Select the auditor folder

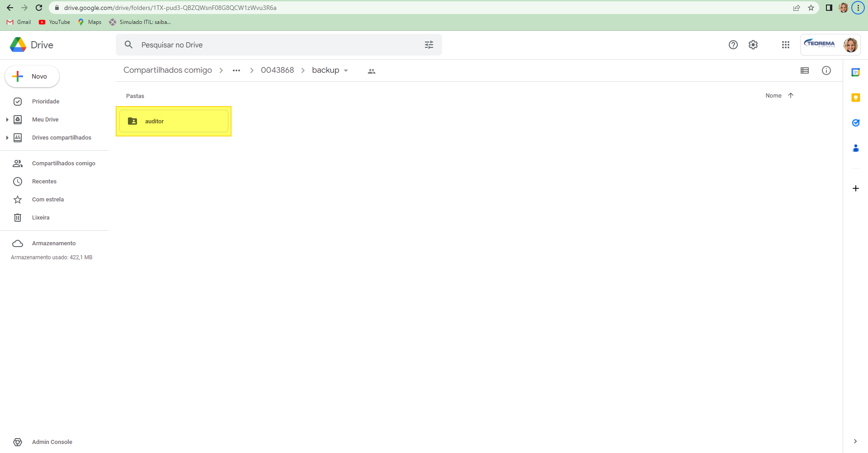pos(174,121)
